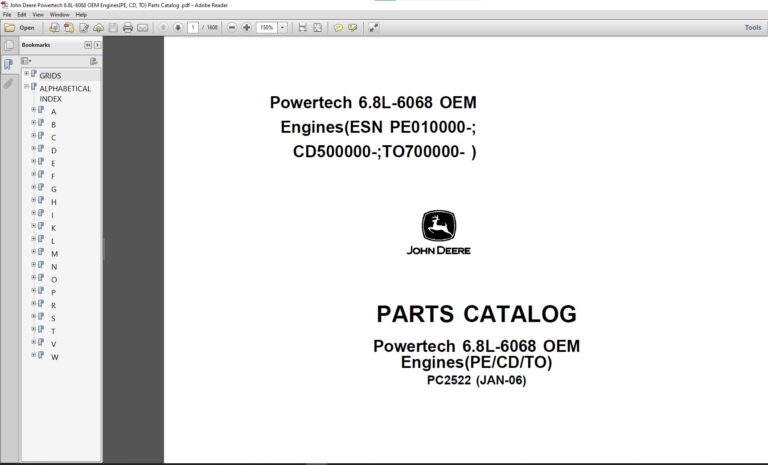Select bookmark O
Screen dimensions: 768x465
click(x=54, y=280)
